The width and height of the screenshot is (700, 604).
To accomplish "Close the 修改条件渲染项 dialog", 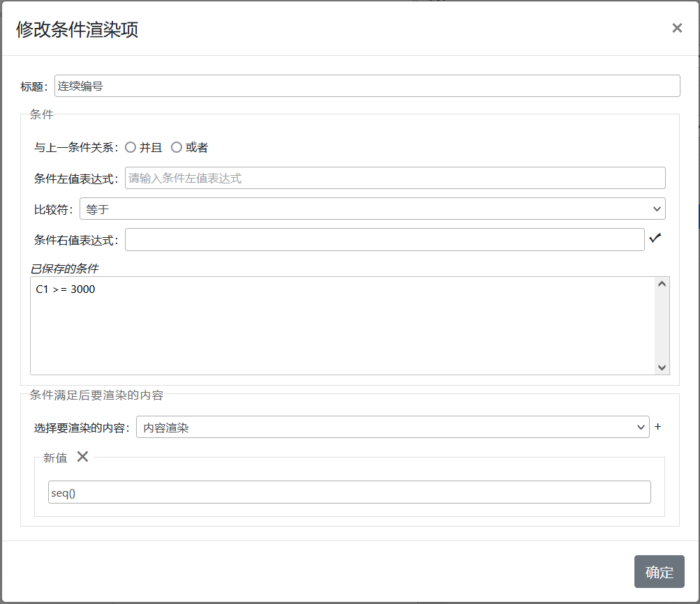I will coord(677,28).
